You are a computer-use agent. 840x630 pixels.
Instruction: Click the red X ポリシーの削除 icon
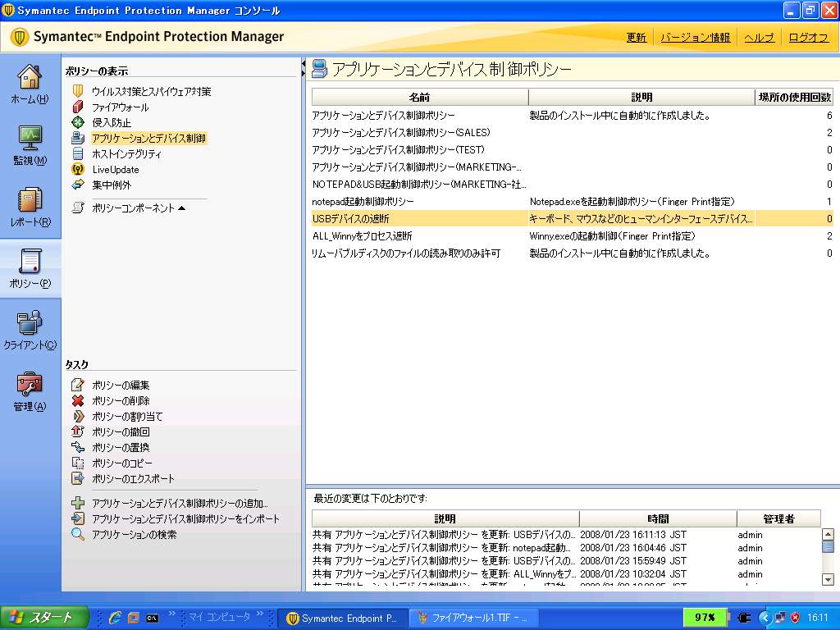point(78,400)
